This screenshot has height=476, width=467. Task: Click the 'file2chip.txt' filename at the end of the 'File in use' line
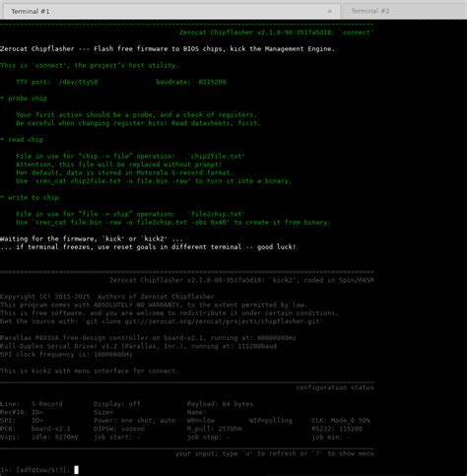click(216, 214)
